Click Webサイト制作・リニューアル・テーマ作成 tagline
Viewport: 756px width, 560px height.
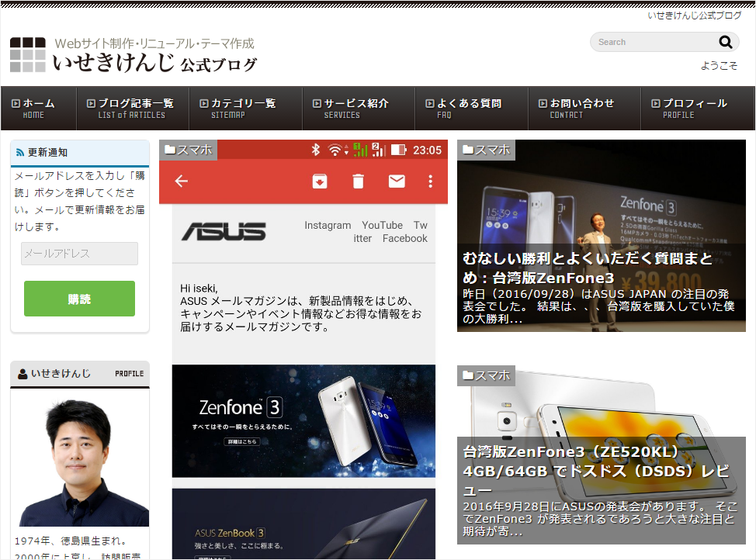(x=154, y=44)
